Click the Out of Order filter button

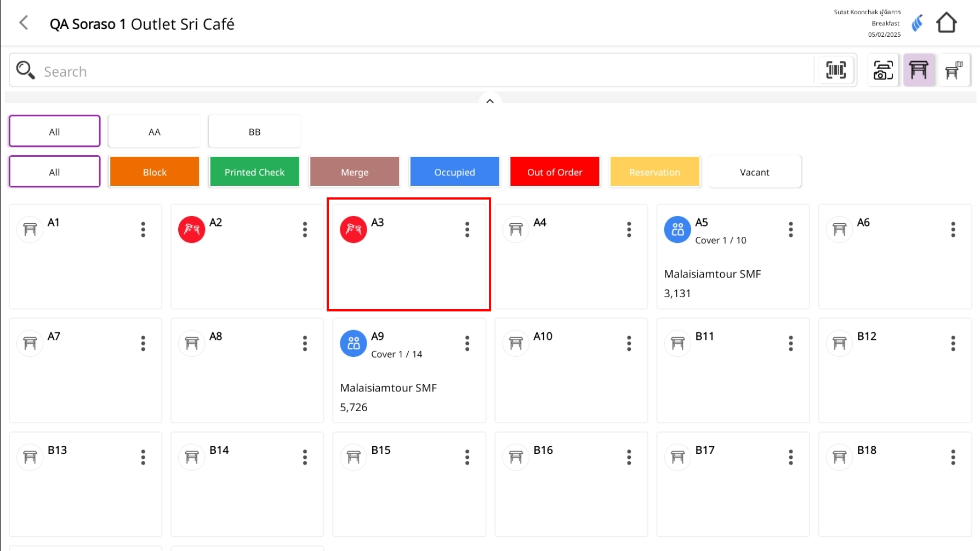pos(554,172)
